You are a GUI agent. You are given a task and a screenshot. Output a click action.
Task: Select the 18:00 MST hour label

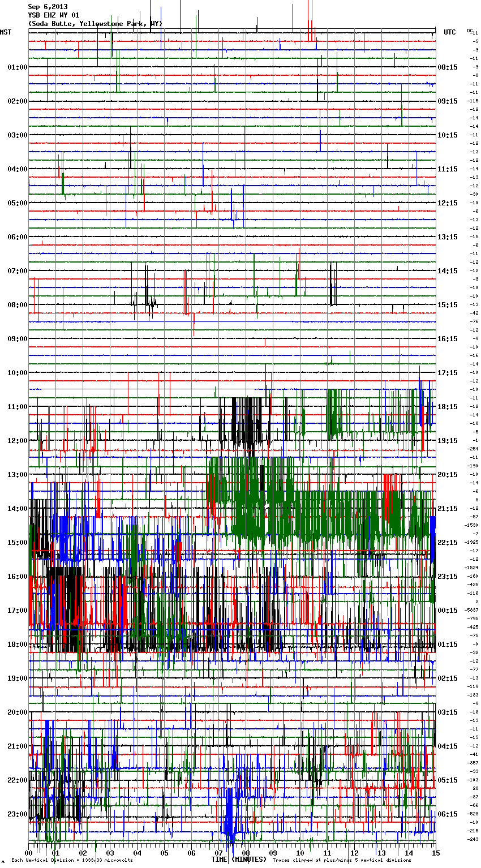click(x=18, y=644)
